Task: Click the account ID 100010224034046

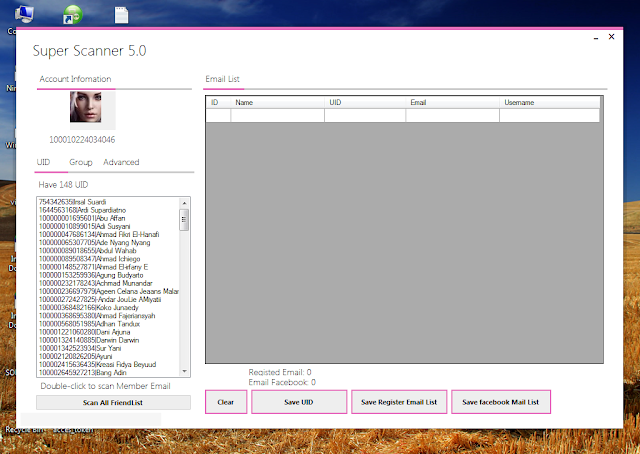Action: (x=82, y=140)
